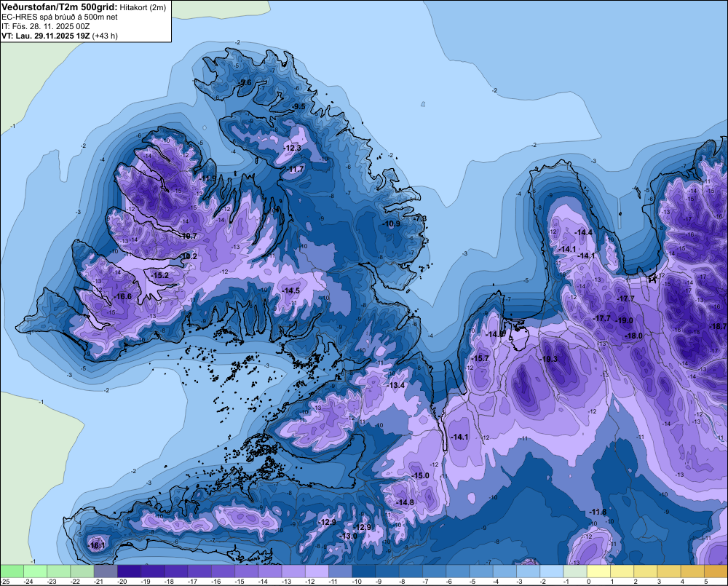Click the 'IT: Fös. 28. 11. 2025 00Z' line
Image resolution: width=728 pixels, height=586 pixels.
[x=45, y=26]
